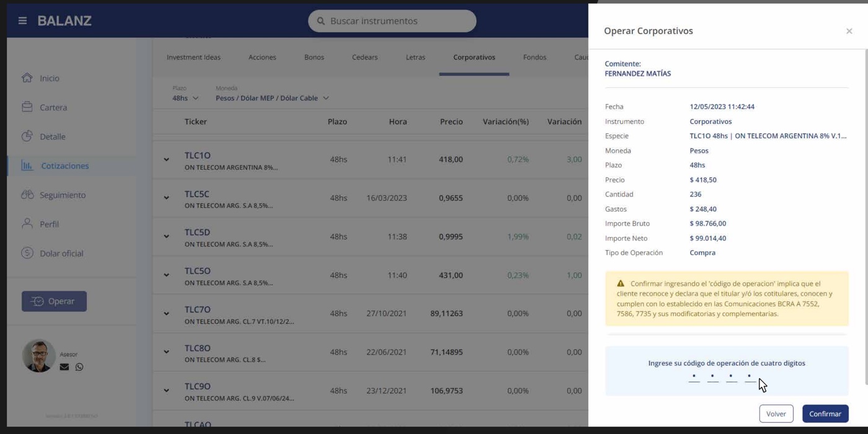Switch to the Bonos tab
Viewport: 868px width, 434px height.
(314, 57)
